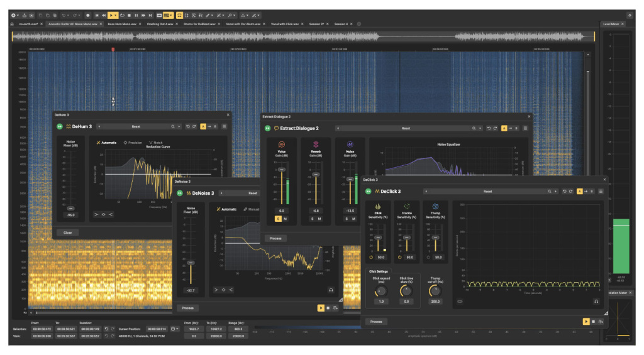This screenshot has width=644, height=355.
Task: Open the Drums for DeBleed.wav tab
Action: click(x=200, y=24)
